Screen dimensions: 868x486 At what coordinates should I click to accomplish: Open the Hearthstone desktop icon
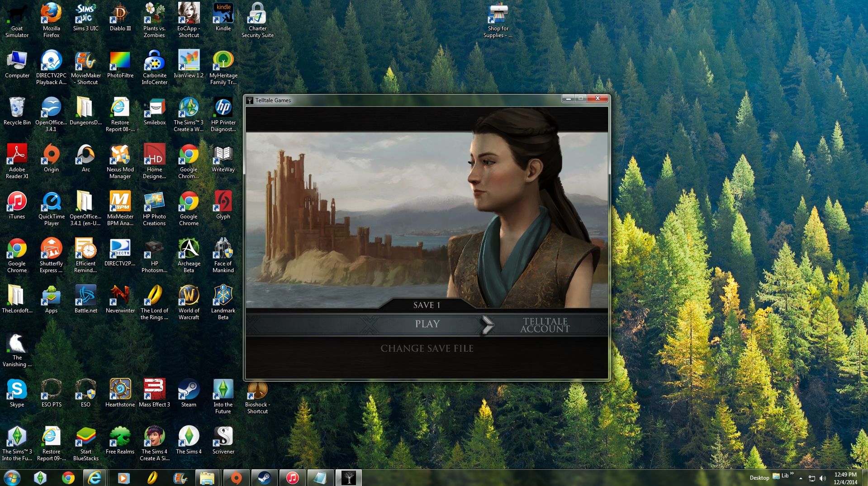coord(120,393)
